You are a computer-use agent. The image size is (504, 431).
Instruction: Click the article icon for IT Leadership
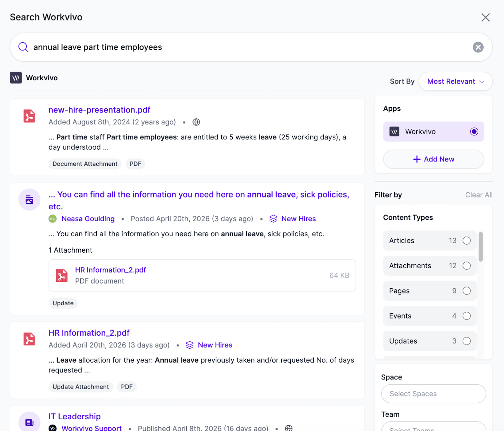[29, 422]
